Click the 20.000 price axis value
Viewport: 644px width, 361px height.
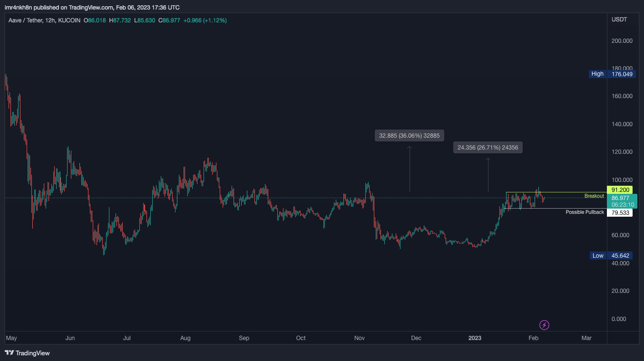(x=621, y=291)
